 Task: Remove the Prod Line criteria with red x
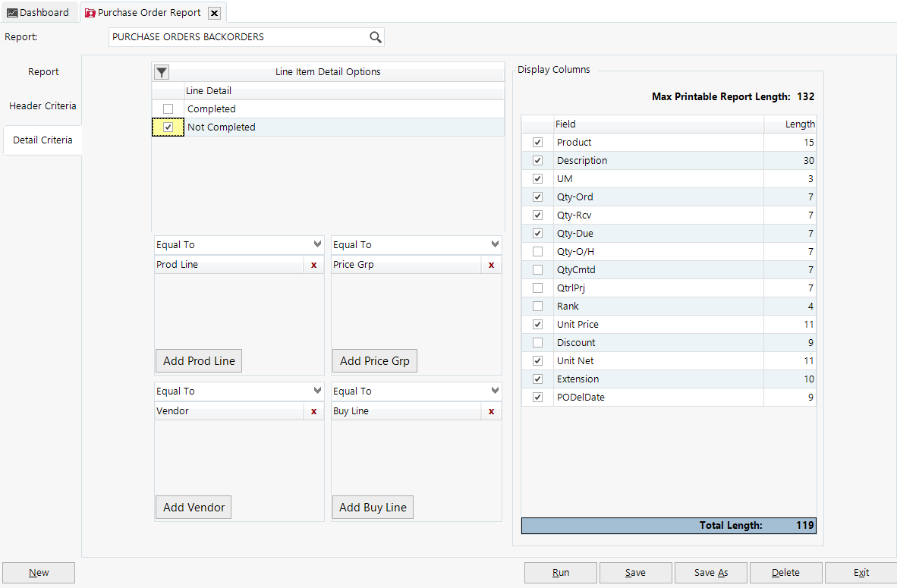(x=313, y=265)
